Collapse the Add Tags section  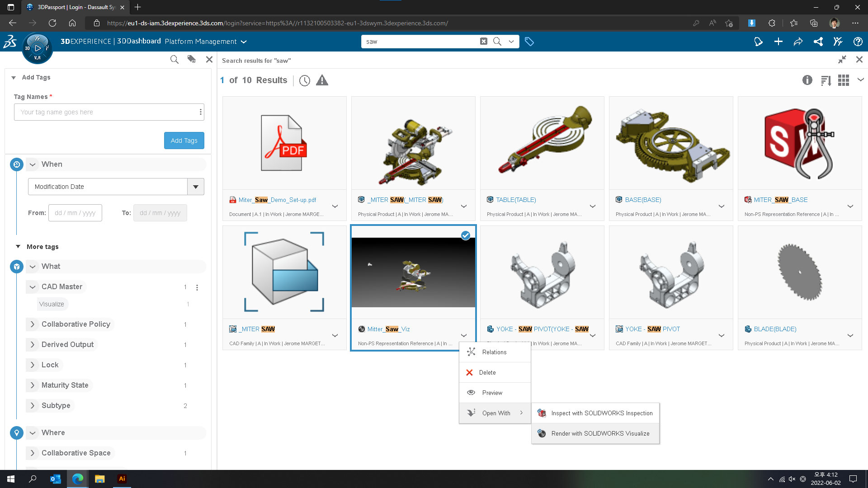point(14,78)
